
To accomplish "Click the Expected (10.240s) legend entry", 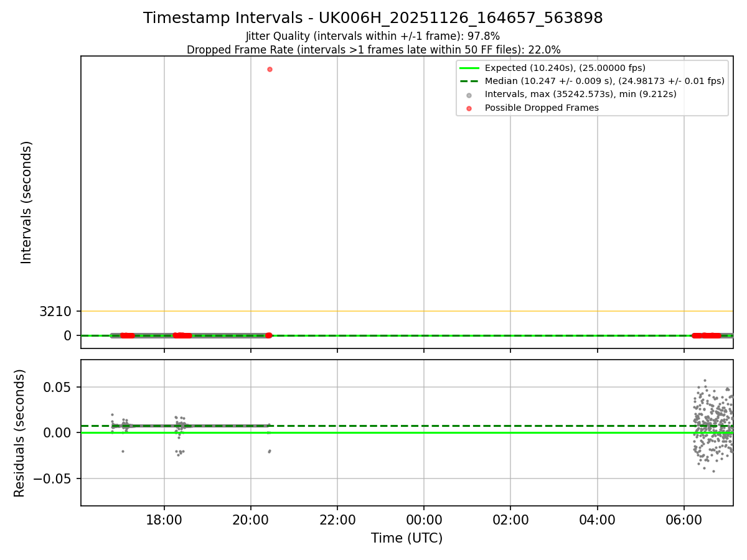I will (565, 68).
